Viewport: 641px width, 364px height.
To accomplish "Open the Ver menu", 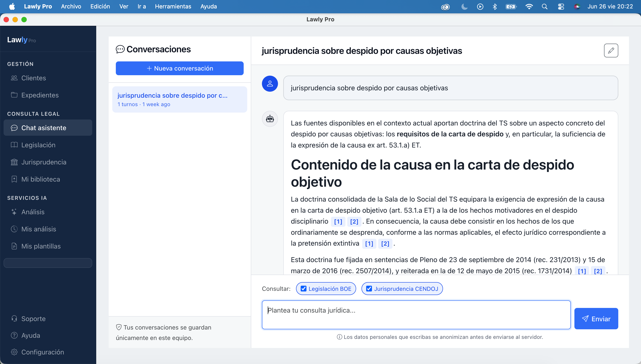I will (x=124, y=6).
